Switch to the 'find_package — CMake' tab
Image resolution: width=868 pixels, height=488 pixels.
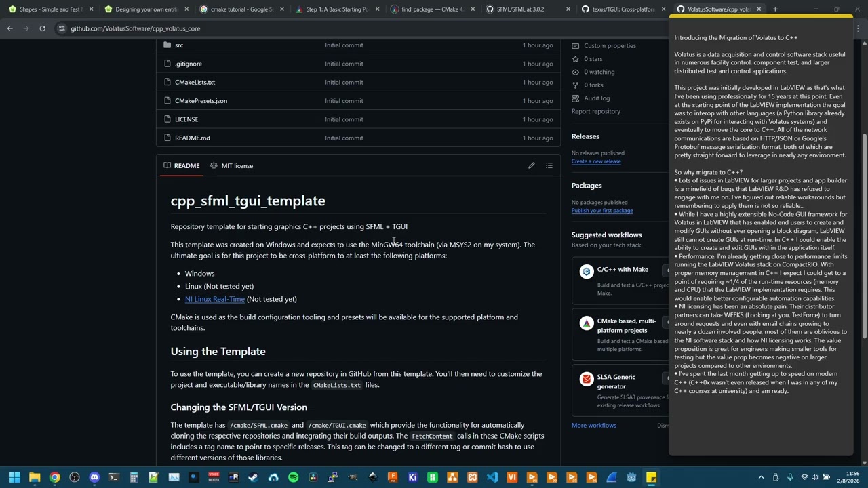(433, 9)
